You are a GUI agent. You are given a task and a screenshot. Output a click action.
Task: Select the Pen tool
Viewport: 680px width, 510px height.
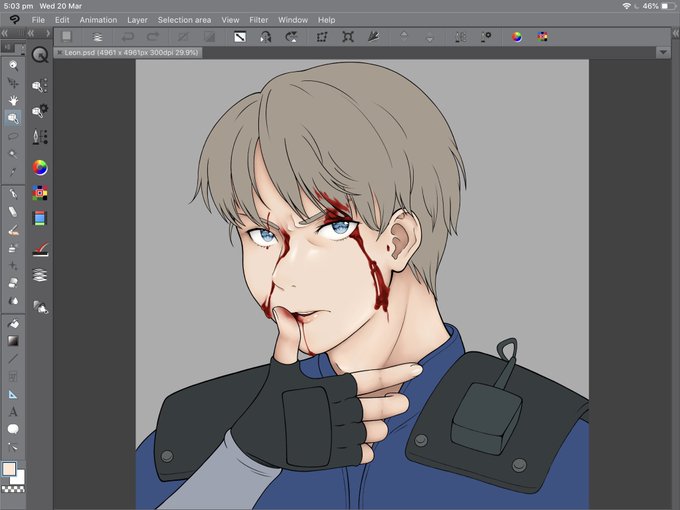[x=13, y=193]
